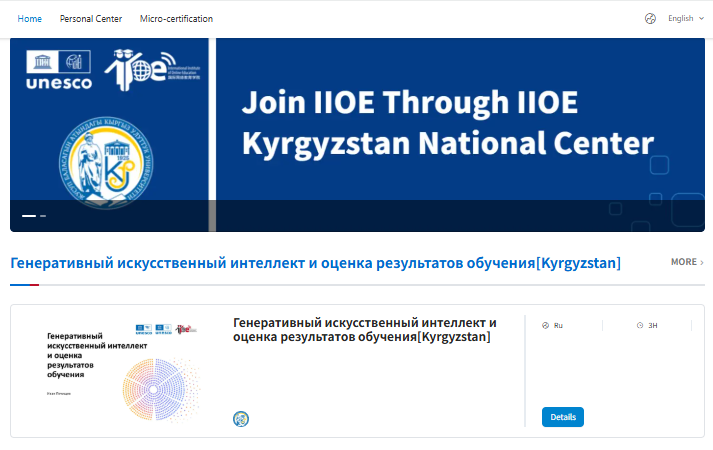The image size is (713, 450).
Task: Click the Join IIOE banner text
Action: [x=447, y=122]
